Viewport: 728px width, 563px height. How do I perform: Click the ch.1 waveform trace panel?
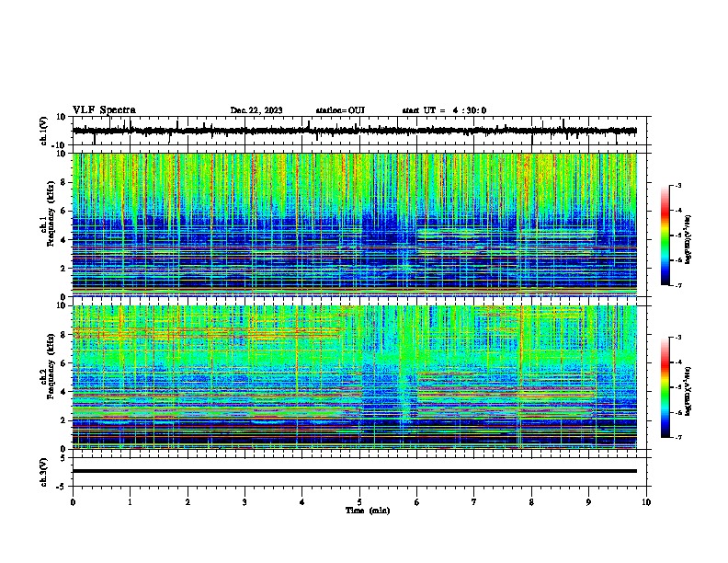tap(359, 131)
